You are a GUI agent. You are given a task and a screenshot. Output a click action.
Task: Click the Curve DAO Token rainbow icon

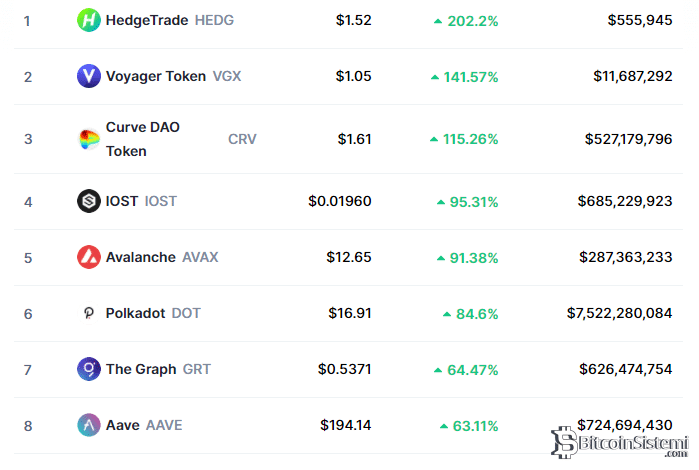[89, 139]
